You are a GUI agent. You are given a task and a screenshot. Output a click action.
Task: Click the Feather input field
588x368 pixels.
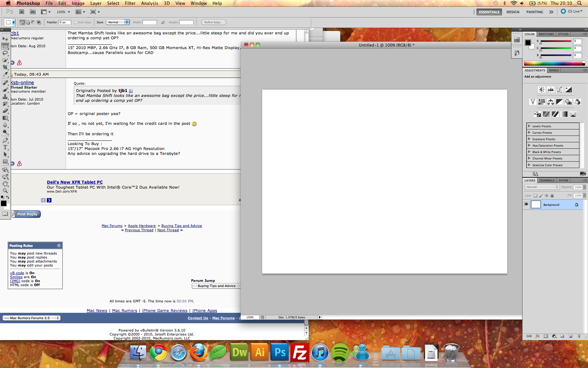pos(65,22)
